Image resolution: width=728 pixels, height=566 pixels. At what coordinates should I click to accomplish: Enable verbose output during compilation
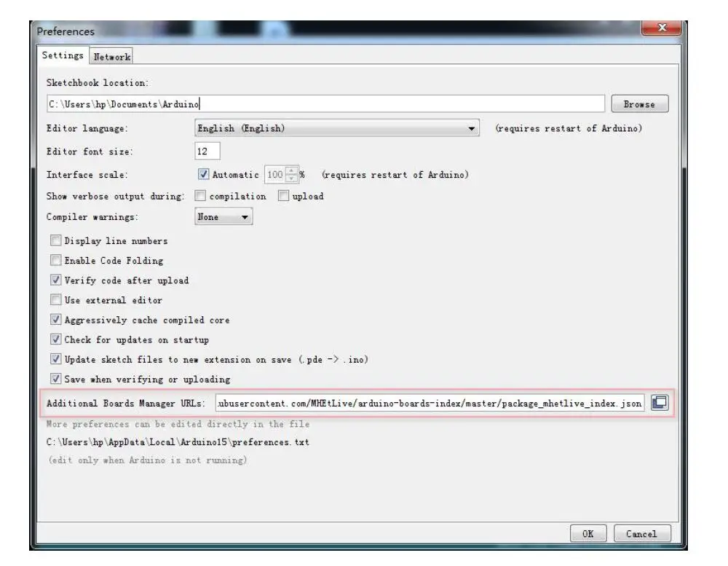tap(200, 196)
